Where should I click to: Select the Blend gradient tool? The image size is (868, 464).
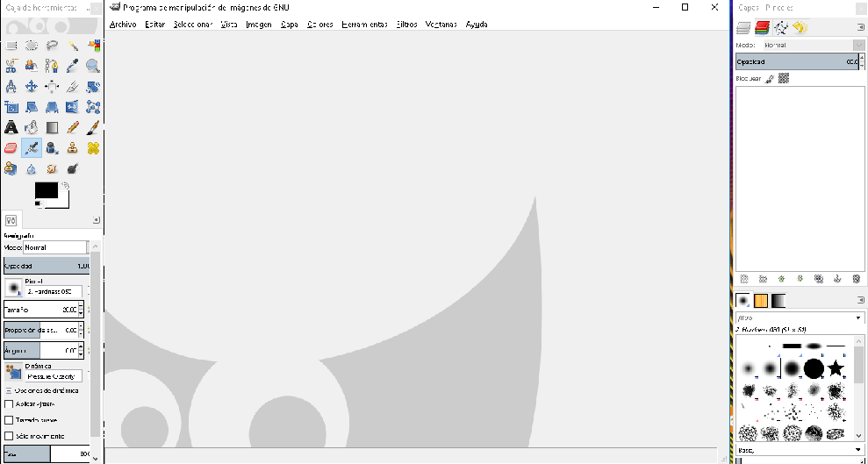click(52, 127)
